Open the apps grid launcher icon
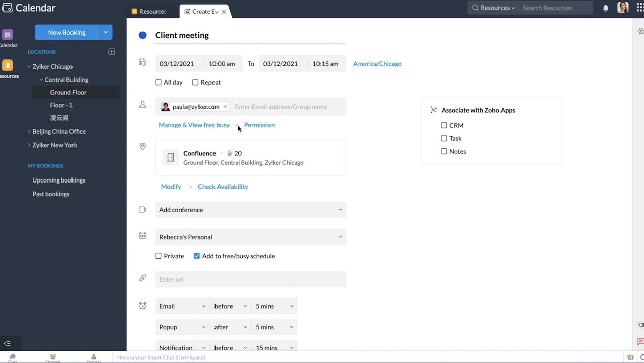The image size is (644, 363). [x=640, y=8]
